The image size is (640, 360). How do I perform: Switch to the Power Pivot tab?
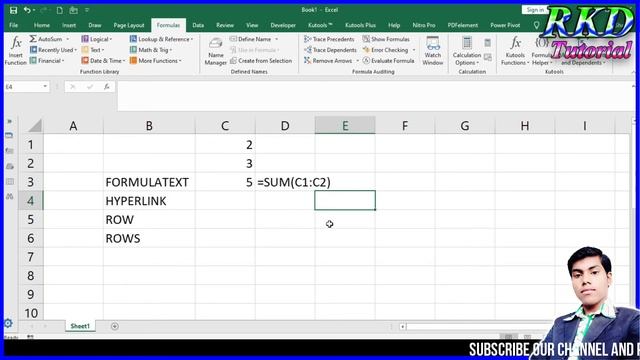505,25
